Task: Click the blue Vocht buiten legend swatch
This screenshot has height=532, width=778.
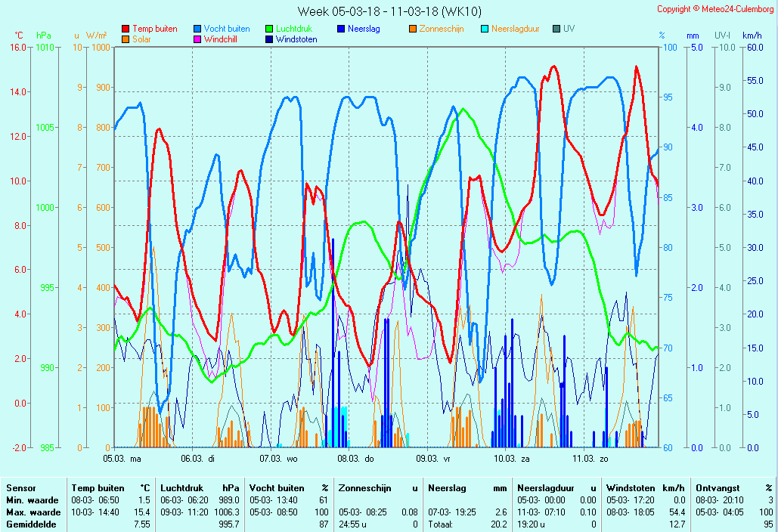Action: [x=197, y=29]
